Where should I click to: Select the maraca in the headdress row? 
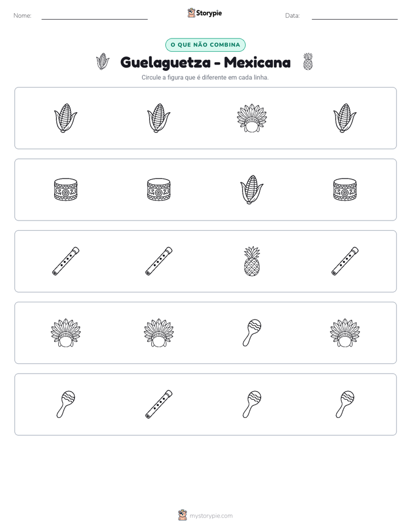click(x=252, y=333)
